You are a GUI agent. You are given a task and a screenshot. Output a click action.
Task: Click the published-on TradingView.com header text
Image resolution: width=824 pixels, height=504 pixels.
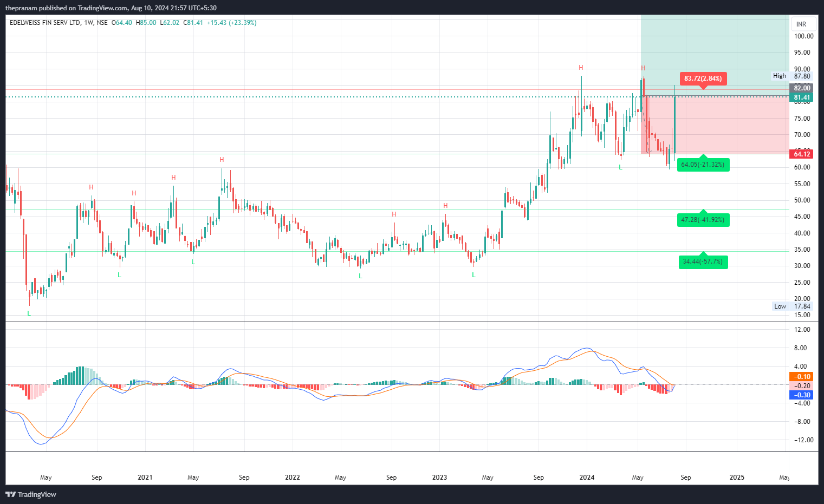(x=111, y=8)
